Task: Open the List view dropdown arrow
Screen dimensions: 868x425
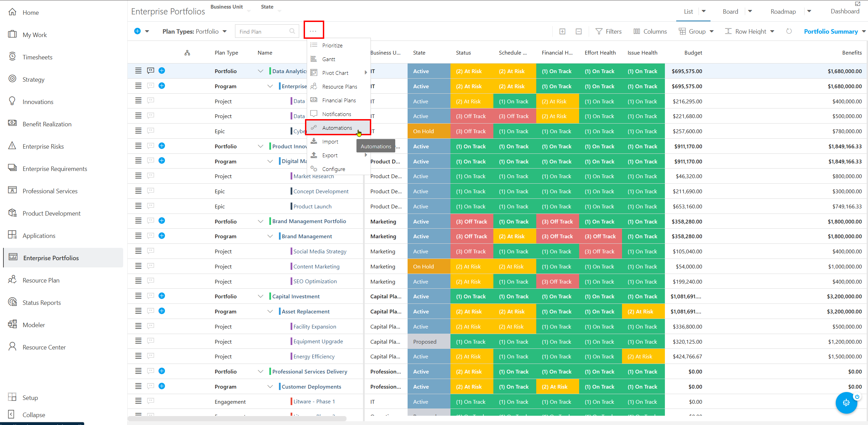Action: point(704,11)
